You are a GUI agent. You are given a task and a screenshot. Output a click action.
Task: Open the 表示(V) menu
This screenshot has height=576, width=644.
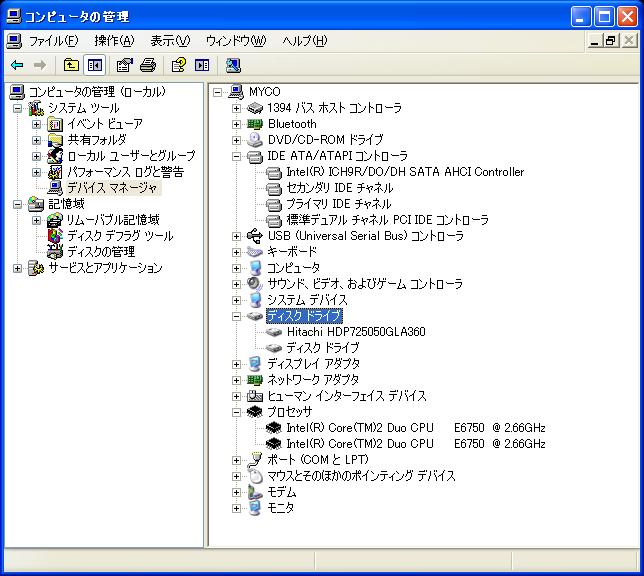coord(170,41)
